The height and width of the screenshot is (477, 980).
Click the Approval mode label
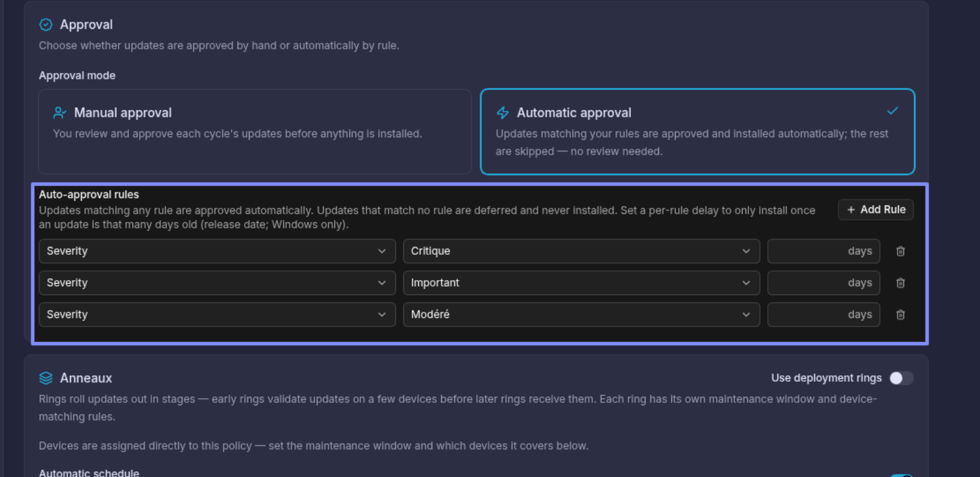click(x=77, y=75)
